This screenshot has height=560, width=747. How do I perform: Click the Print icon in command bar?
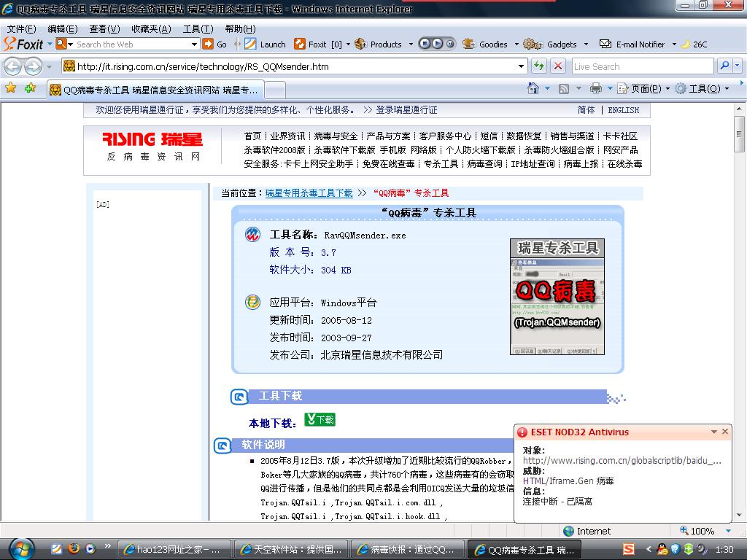[595, 88]
